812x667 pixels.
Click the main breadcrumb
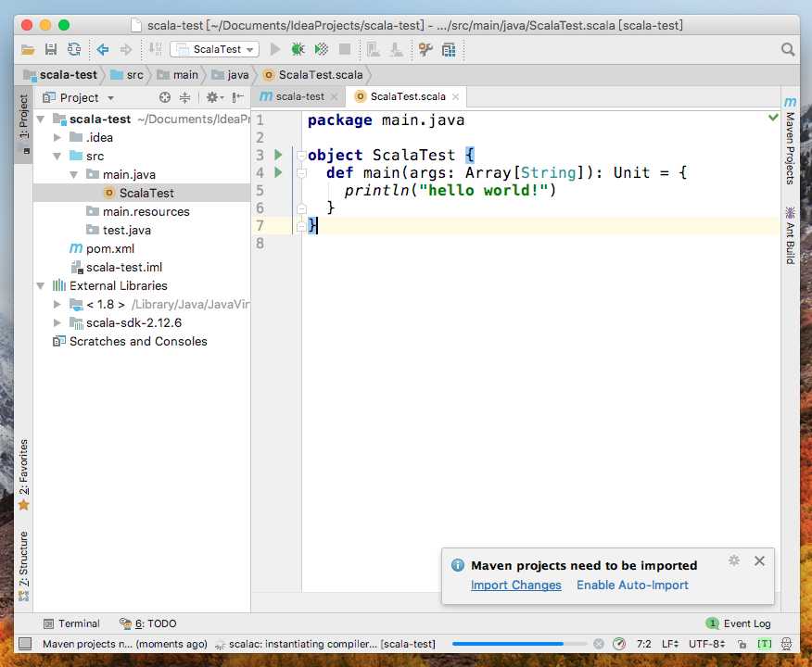coord(178,75)
